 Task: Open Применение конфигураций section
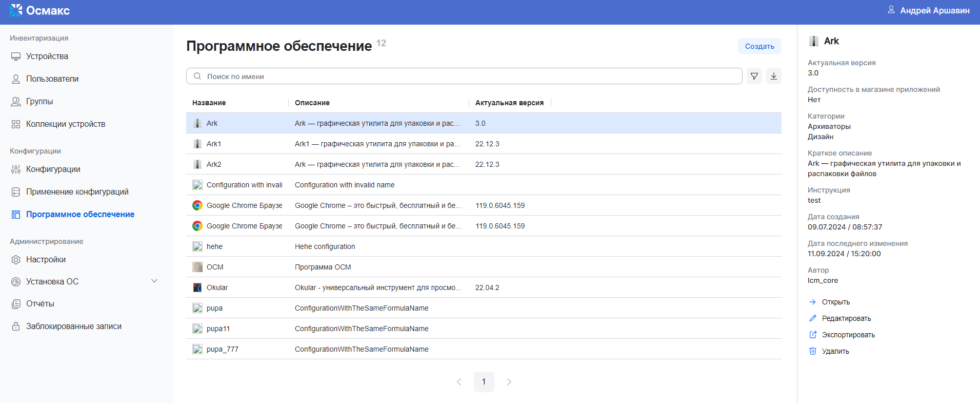click(77, 192)
